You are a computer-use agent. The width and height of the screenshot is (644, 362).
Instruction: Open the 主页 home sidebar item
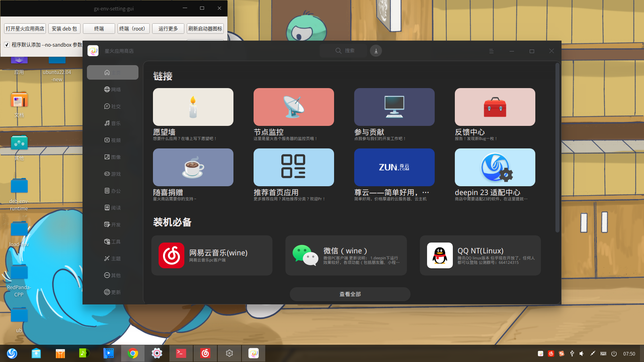pyautogui.click(x=113, y=72)
